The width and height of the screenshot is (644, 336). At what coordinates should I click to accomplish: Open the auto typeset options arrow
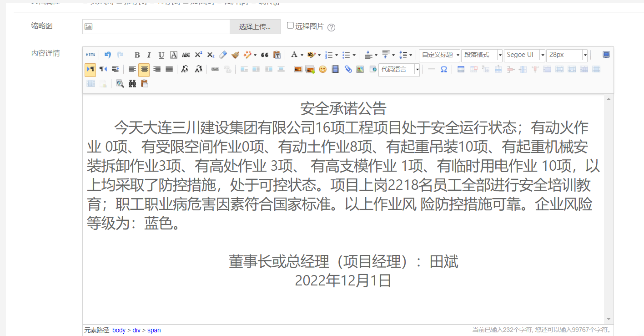pos(255,55)
